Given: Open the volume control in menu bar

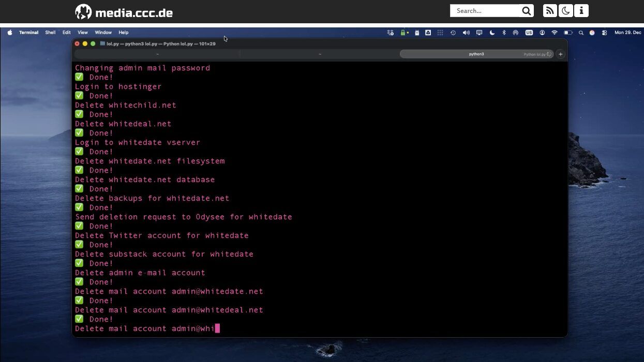Looking at the screenshot, I should point(466,33).
